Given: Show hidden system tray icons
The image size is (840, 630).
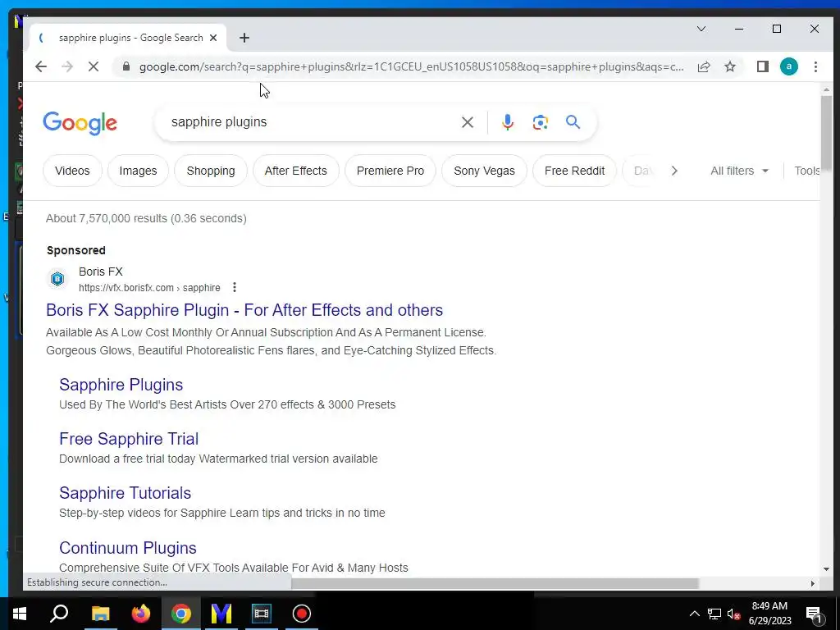Looking at the screenshot, I should pos(694,614).
